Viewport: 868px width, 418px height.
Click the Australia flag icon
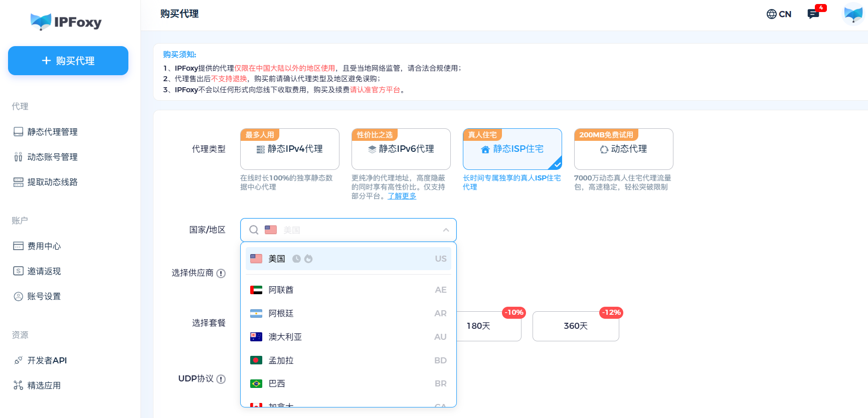point(256,337)
